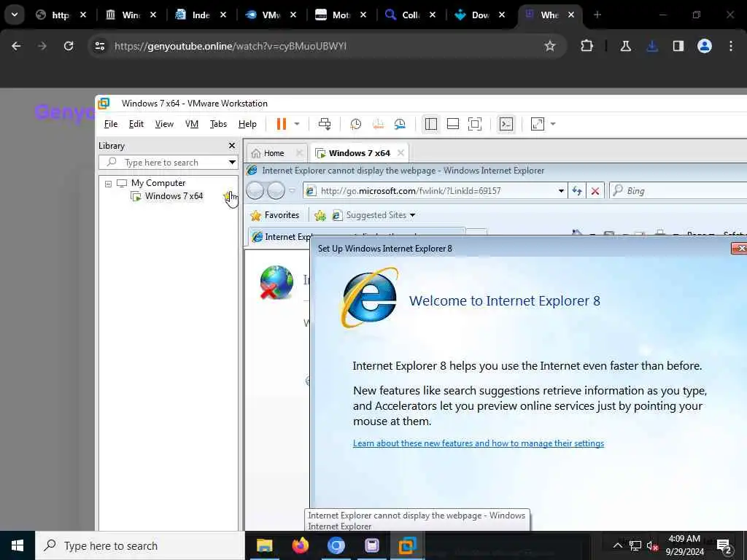Click the IE stop loading button

coord(595,191)
